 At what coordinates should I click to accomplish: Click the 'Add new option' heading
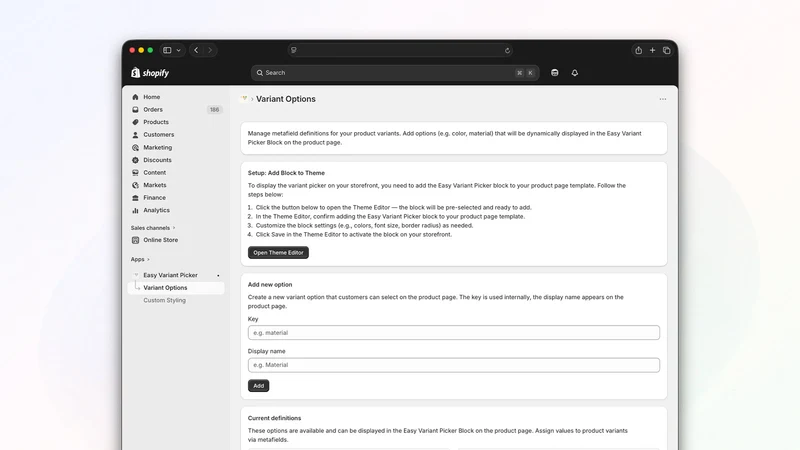(x=270, y=285)
